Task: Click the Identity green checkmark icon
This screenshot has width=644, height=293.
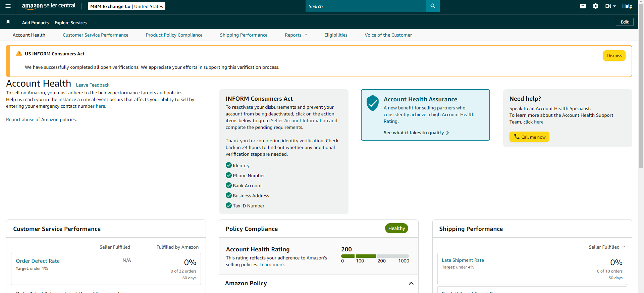Action: click(x=229, y=165)
